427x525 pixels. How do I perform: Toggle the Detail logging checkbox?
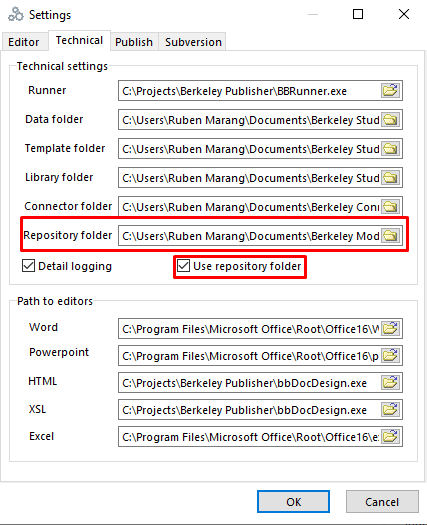pos(28,266)
